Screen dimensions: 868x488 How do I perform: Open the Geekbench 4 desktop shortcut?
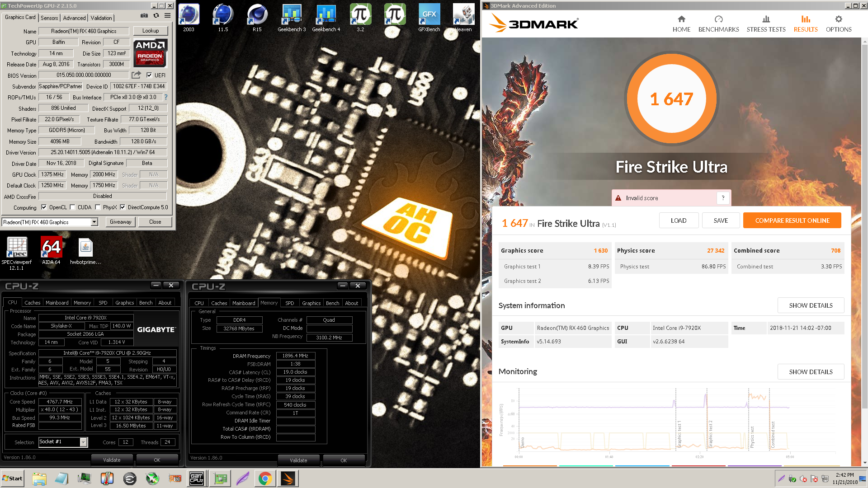[x=326, y=18]
